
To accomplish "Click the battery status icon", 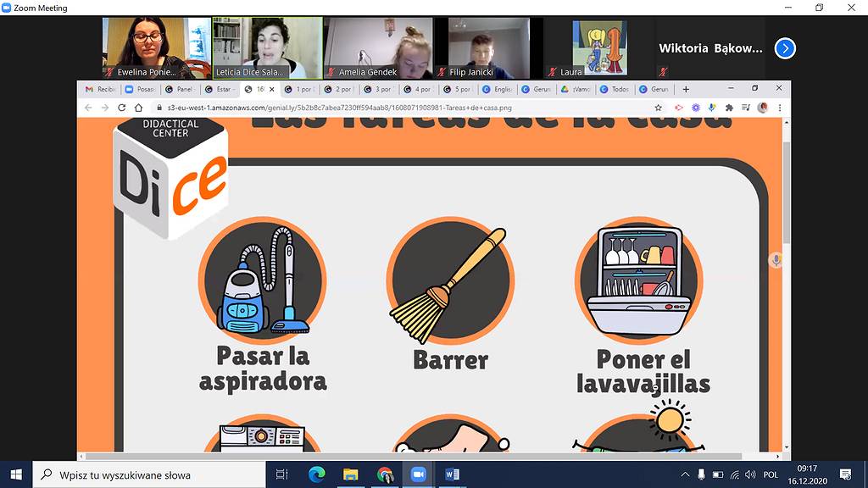I will point(717,474).
